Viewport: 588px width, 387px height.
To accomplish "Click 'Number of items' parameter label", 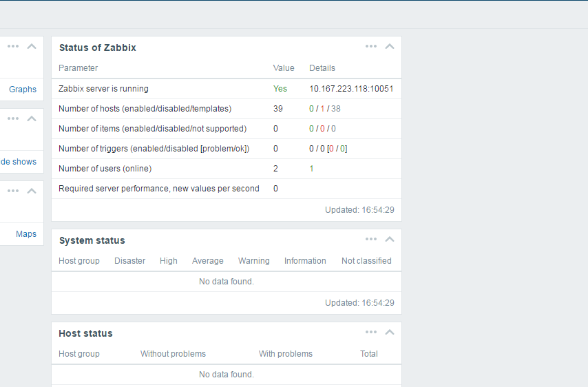I will click(x=153, y=129).
